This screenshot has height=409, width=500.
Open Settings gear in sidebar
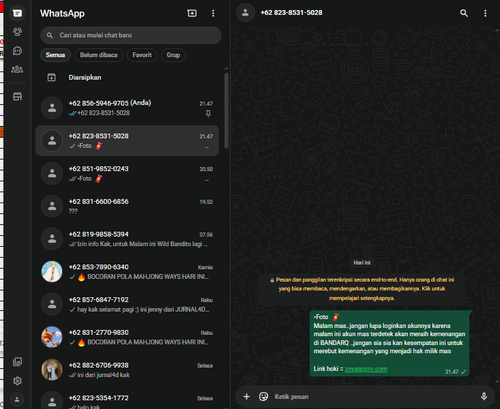(x=17, y=381)
